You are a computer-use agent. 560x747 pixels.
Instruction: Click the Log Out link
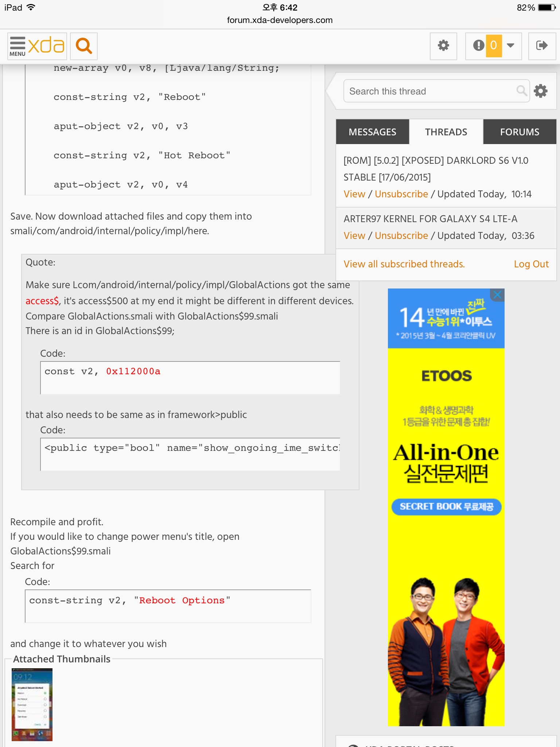(531, 264)
